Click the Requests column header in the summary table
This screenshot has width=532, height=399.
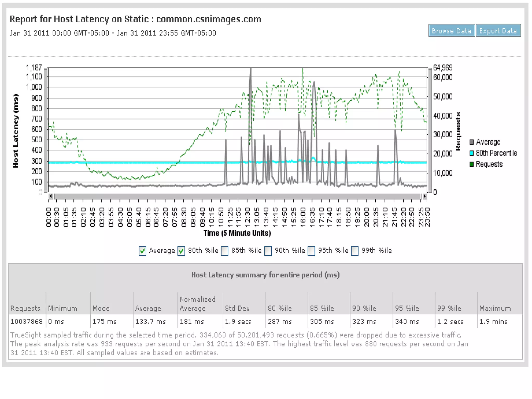click(x=25, y=308)
